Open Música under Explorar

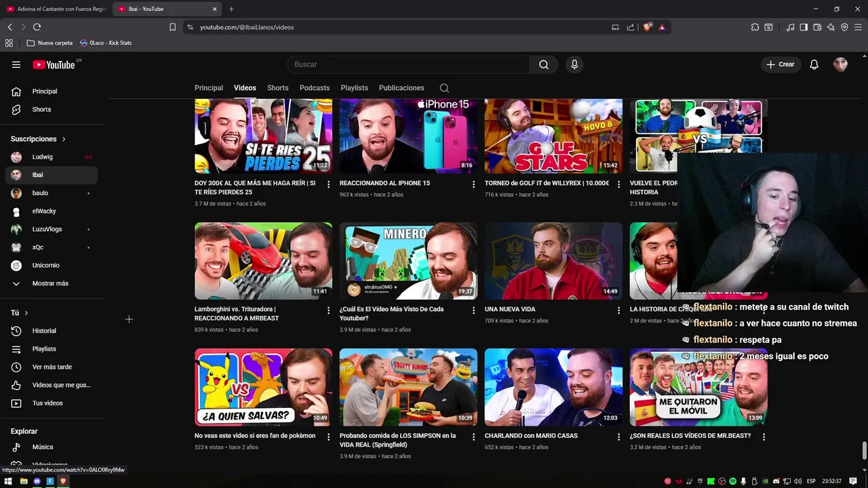50,447
